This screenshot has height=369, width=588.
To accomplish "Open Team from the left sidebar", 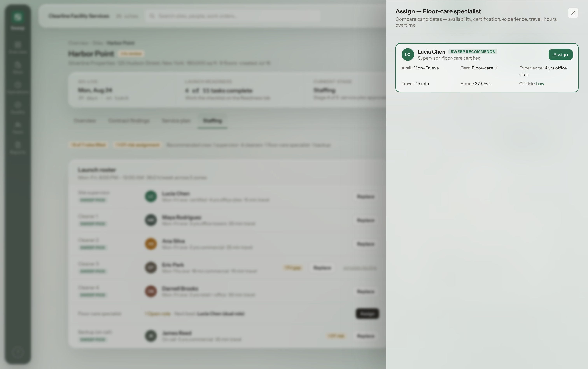I will (17, 128).
